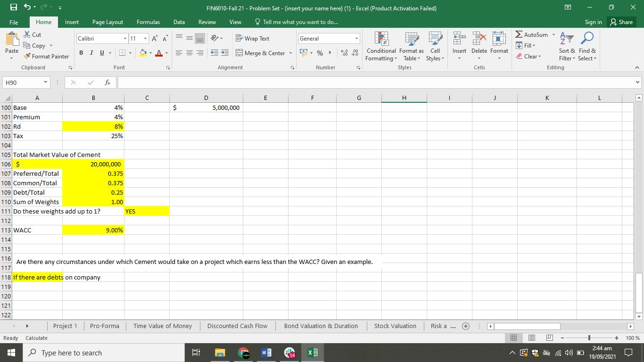Click the Share button
Viewport: 644px width, 362px height.
[x=621, y=22]
